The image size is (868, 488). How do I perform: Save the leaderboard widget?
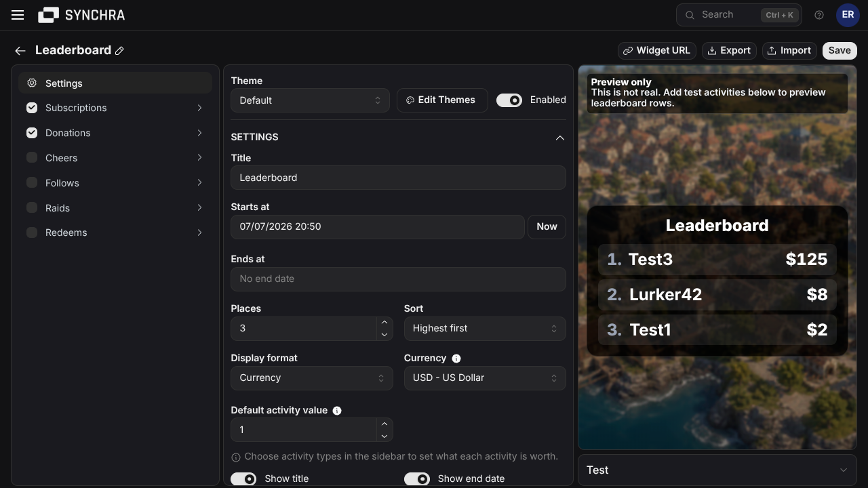(x=840, y=51)
